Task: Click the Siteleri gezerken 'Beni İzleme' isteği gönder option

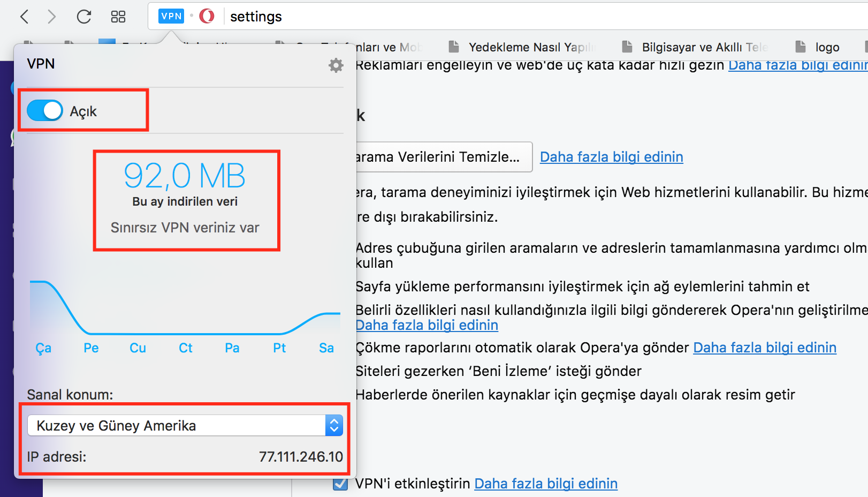Action: (498, 371)
